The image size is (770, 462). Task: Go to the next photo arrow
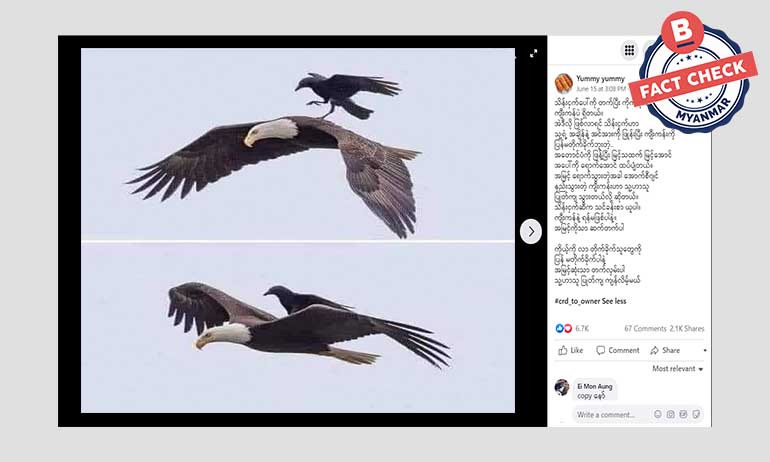coord(531,231)
